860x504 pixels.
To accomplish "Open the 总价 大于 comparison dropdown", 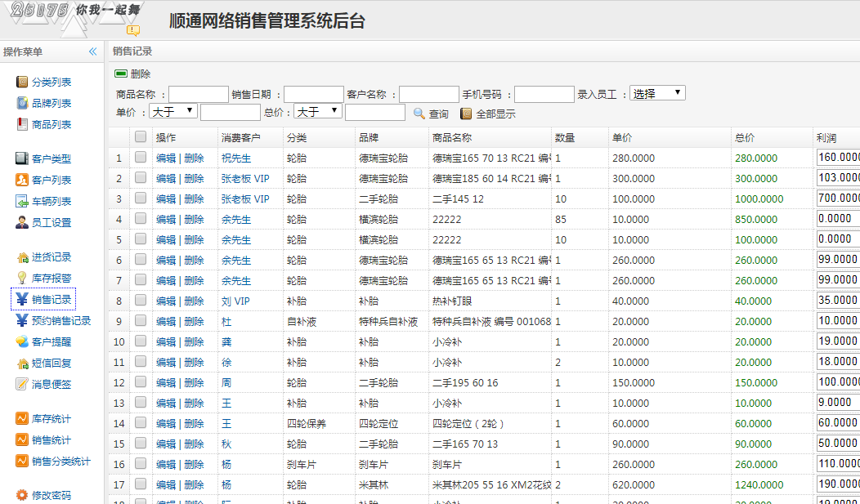I will click(317, 110).
